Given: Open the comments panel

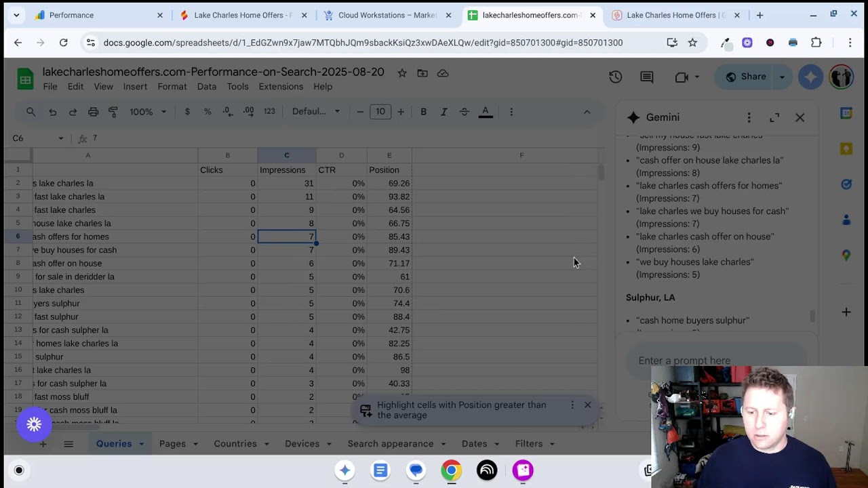Looking at the screenshot, I should point(647,77).
